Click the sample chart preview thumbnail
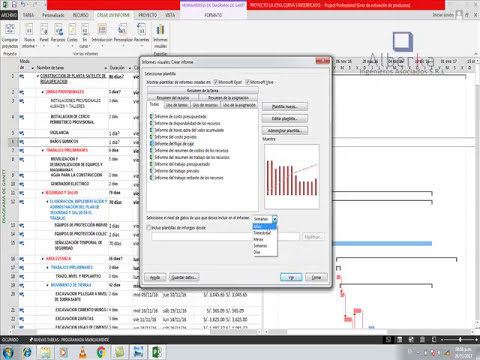480x360 pixels. (x=292, y=177)
